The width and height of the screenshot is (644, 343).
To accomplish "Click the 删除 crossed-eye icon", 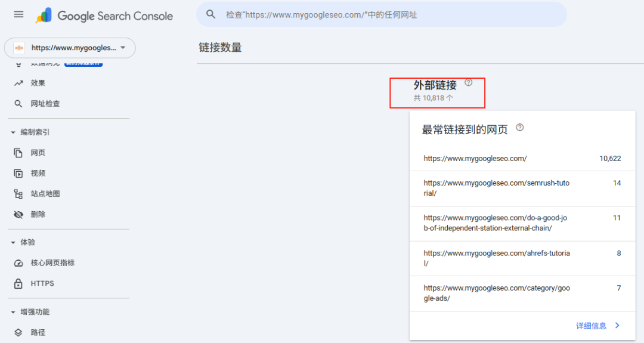I will (x=18, y=214).
